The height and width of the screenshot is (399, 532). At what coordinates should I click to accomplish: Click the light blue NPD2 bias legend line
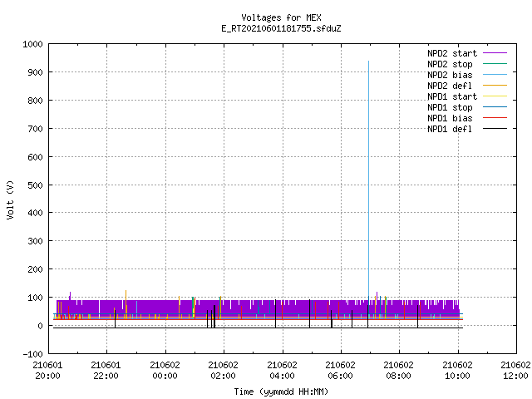pyautogui.click(x=495, y=75)
